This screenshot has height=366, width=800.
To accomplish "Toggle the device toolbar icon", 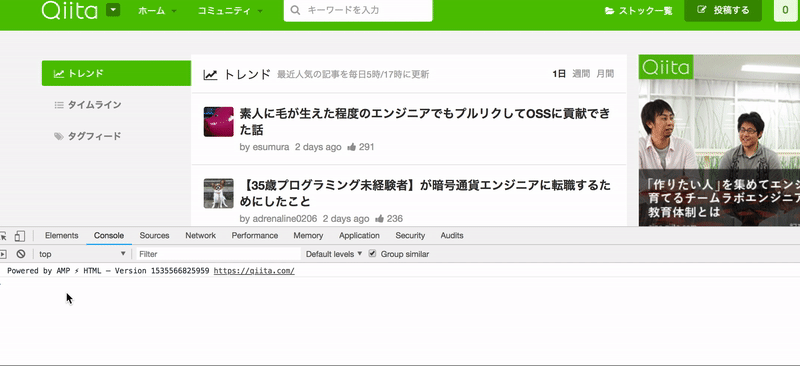I will pyautogui.click(x=19, y=236).
